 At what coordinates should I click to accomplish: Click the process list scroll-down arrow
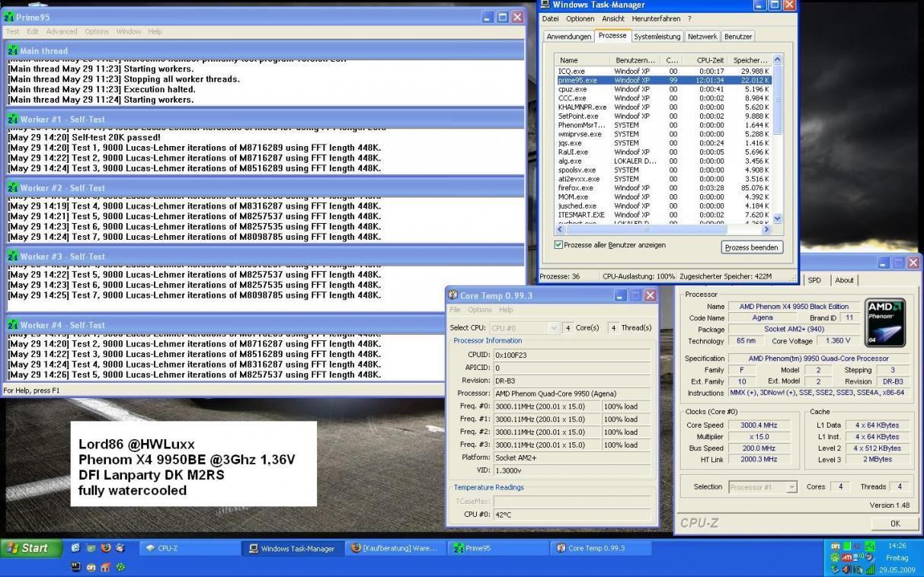(777, 218)
